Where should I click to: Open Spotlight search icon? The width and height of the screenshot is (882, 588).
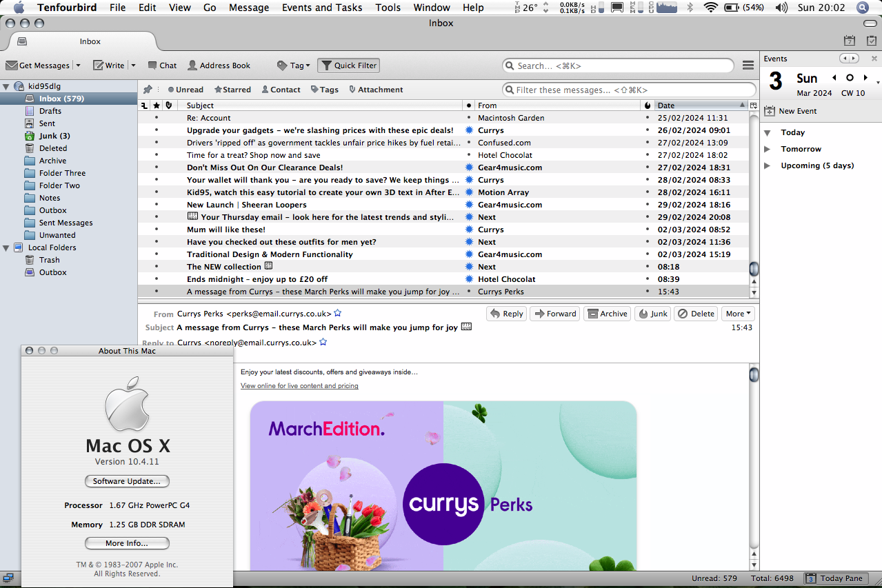pos(862,8)
